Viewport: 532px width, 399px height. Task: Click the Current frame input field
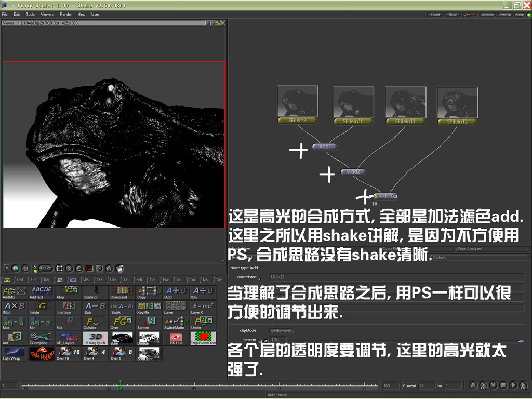tap(427, 386)
